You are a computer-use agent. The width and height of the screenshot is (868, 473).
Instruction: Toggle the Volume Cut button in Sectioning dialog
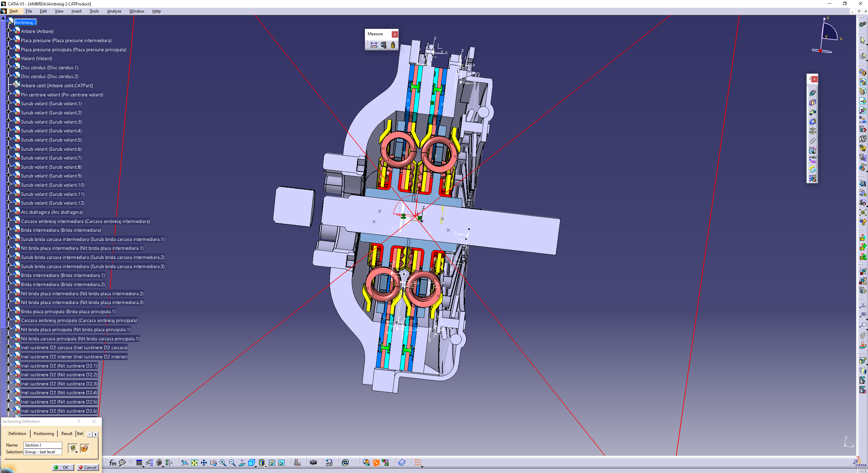point(85,448)
